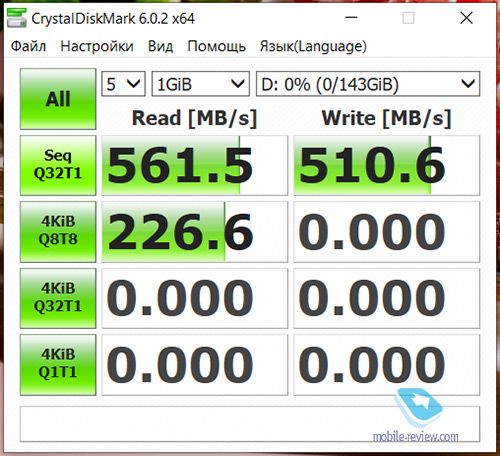Viewport: 500px width, 456px height.
Task: Open the Помощь menu
Action: [x=216, y=46]
